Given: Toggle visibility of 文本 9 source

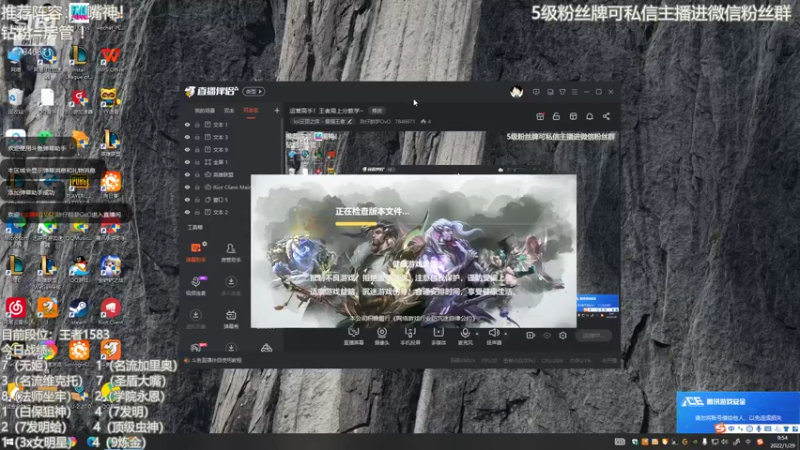Looking at the screenshot, I should point(187,149).
